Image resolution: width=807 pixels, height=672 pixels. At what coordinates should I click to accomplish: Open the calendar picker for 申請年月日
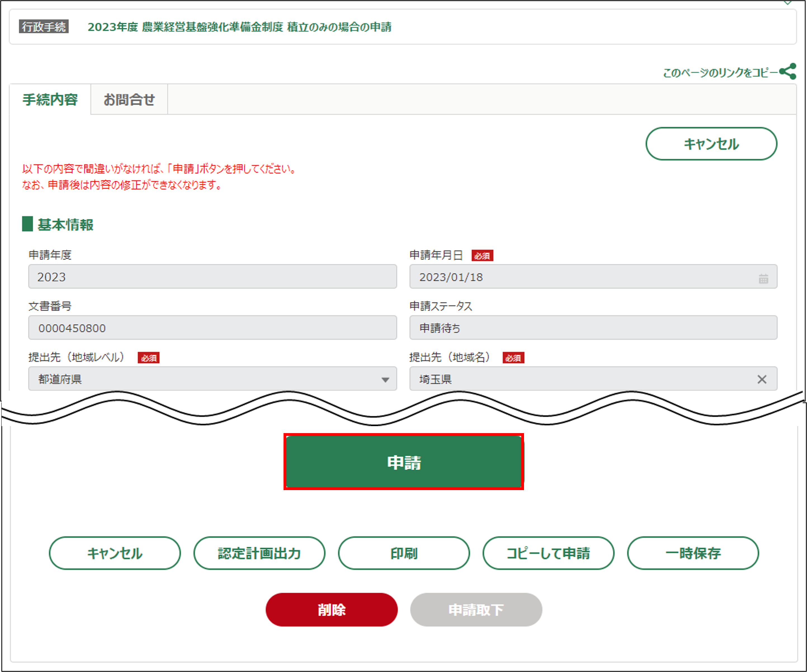[763, 278]
